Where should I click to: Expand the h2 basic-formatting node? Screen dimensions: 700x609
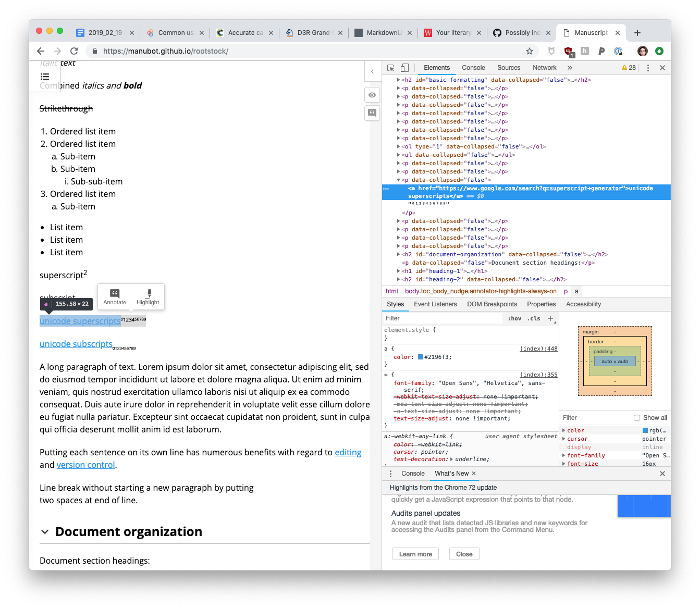tap(399, 80)
